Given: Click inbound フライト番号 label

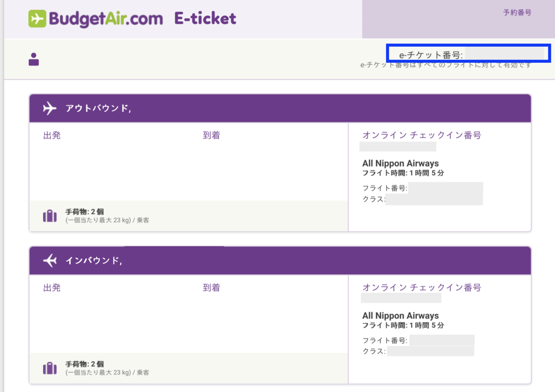Looking at the screenshot, I should (385, 341).
